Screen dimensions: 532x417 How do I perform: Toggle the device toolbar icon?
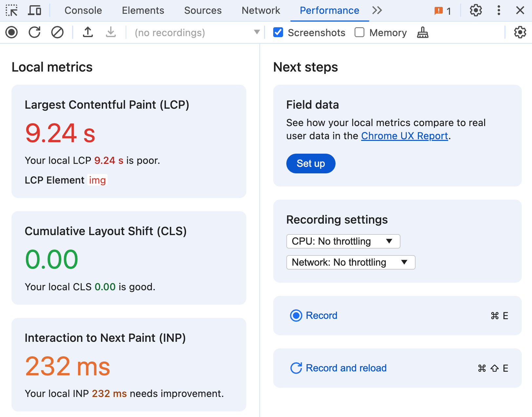tap(34, 10)
